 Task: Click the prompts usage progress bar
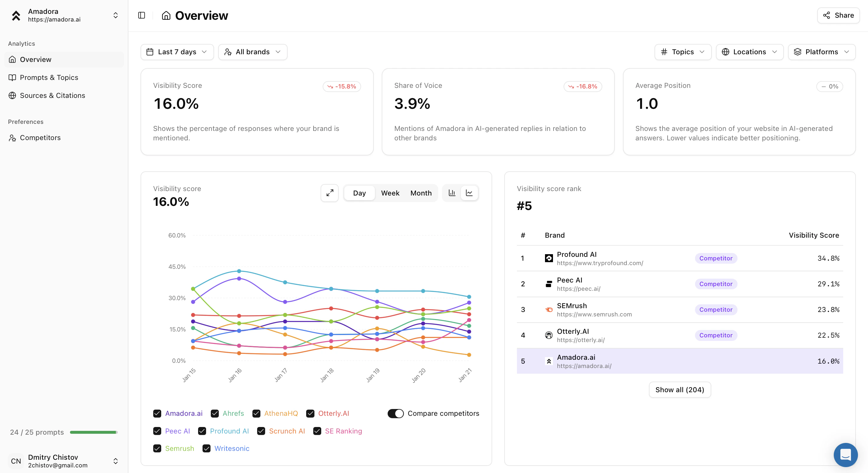click(93, 432)
